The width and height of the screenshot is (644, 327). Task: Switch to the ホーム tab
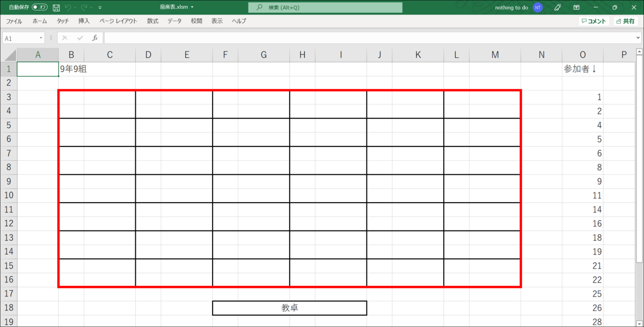(x=40, y=21)
